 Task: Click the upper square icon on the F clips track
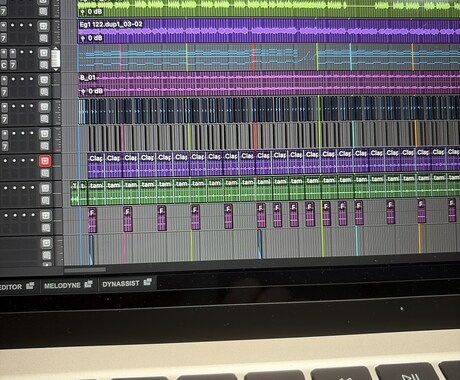46,215
